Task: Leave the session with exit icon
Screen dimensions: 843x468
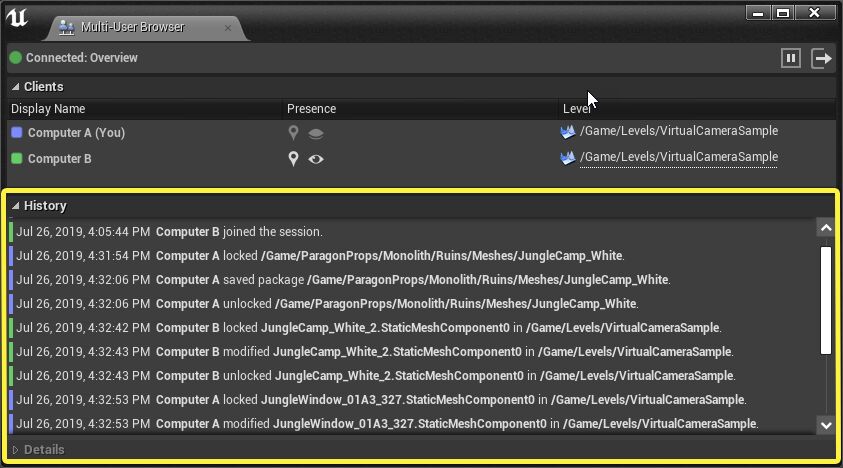Action: [821, 58]
